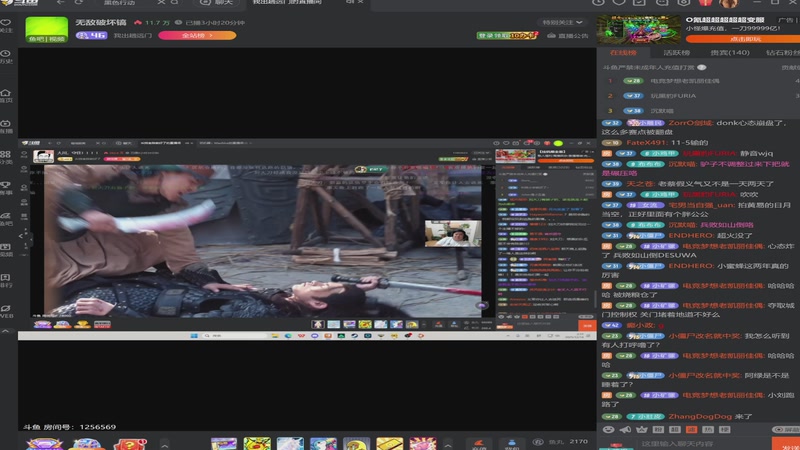800x450 pixels.
Task: Open the 全站榜 arrow banner
Action: pos(197,35)
